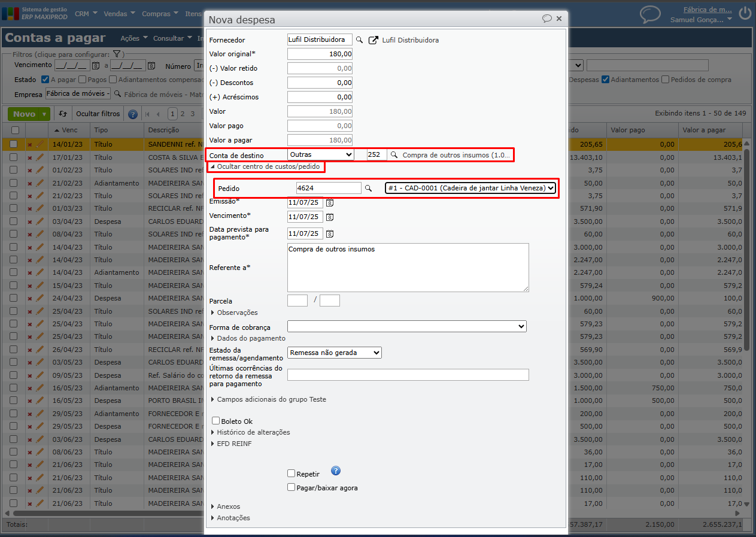The width and height of the screenshot is (756, 537).
Task: Check the Pagar/baixar agora checkbox
Action: pos(292,487)
